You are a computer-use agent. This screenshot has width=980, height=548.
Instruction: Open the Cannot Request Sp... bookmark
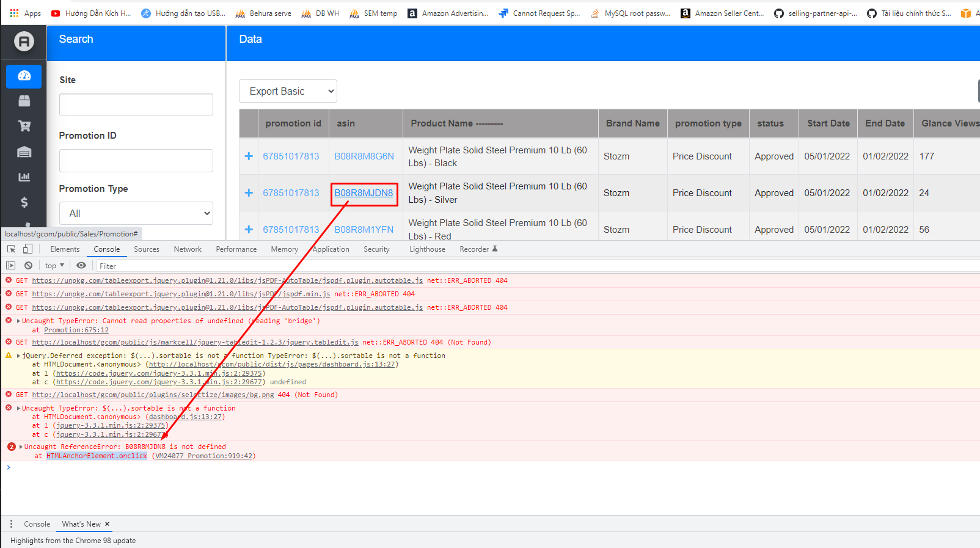click(x=539, y=13)
